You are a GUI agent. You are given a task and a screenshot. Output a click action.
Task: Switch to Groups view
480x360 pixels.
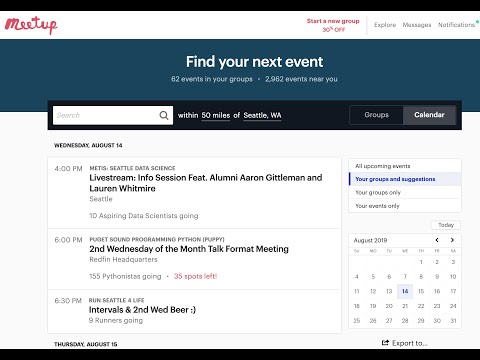(x=376, y=115)
